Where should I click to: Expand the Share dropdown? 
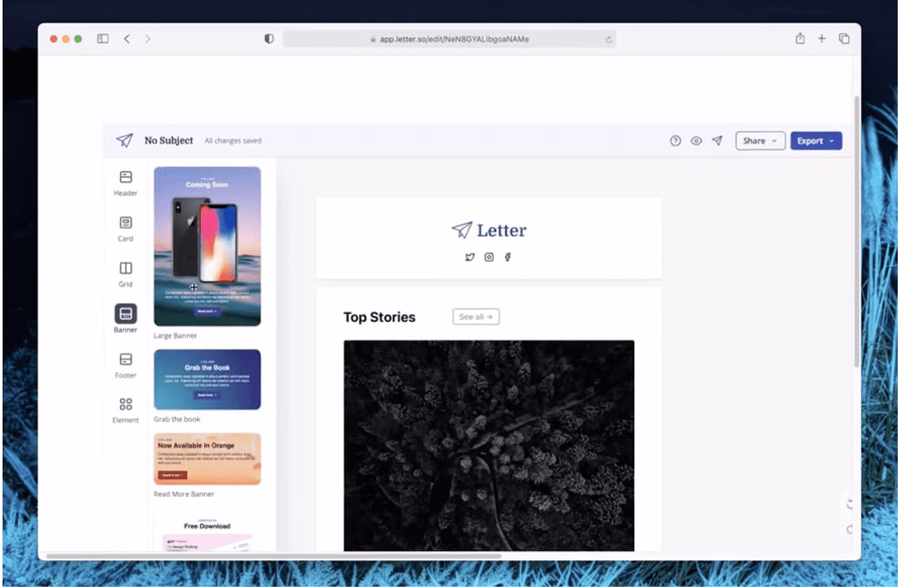click(x=760, y=140)
